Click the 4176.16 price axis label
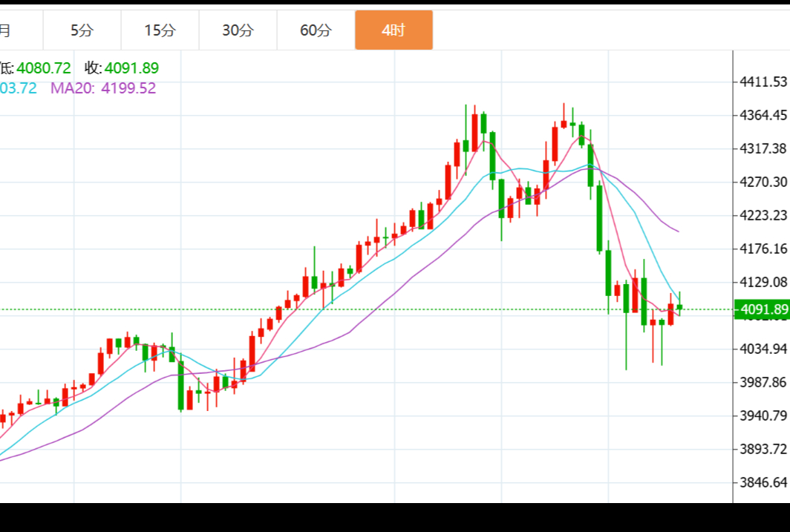 tap(763, 249)
